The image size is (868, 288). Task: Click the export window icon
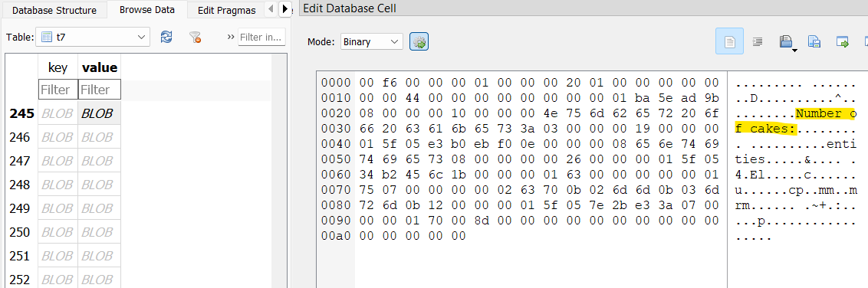click(842, 41)
